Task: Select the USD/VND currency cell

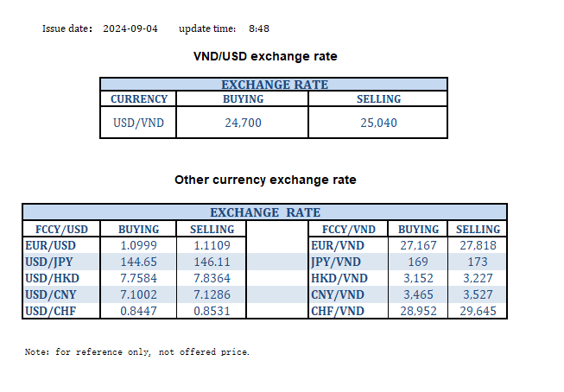Action: coord(138,123)
